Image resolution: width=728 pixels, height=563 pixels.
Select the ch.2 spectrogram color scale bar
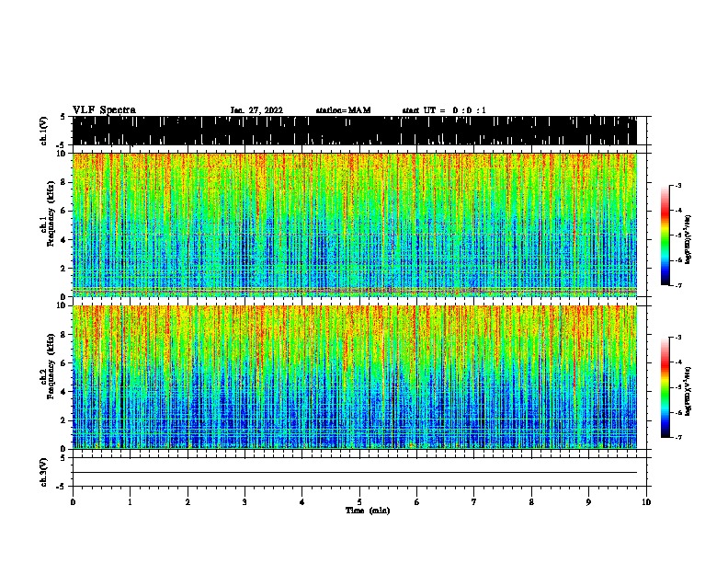coord(665,387)
